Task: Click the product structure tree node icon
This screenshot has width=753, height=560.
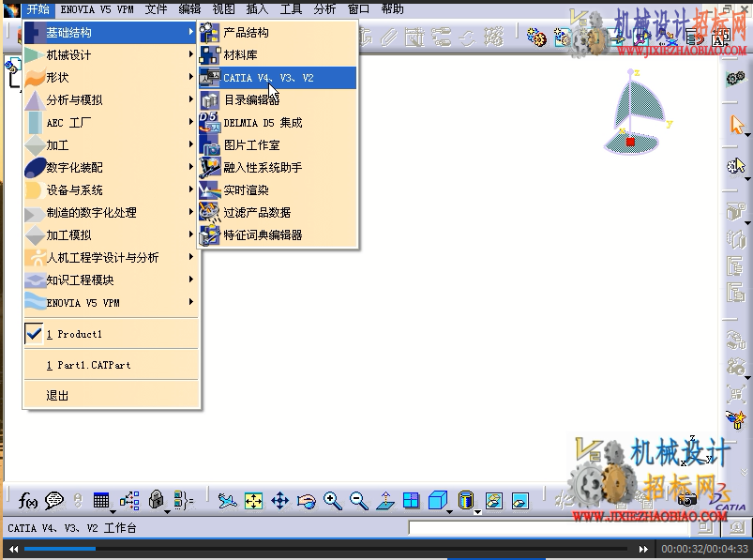Action: [12, 65]
